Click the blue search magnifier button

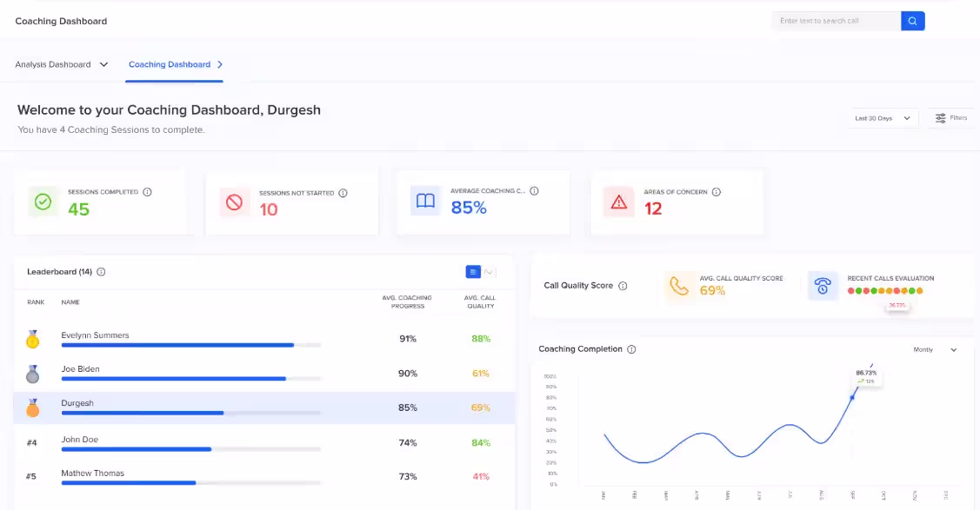pyautogui.click(x=912, y=21)
